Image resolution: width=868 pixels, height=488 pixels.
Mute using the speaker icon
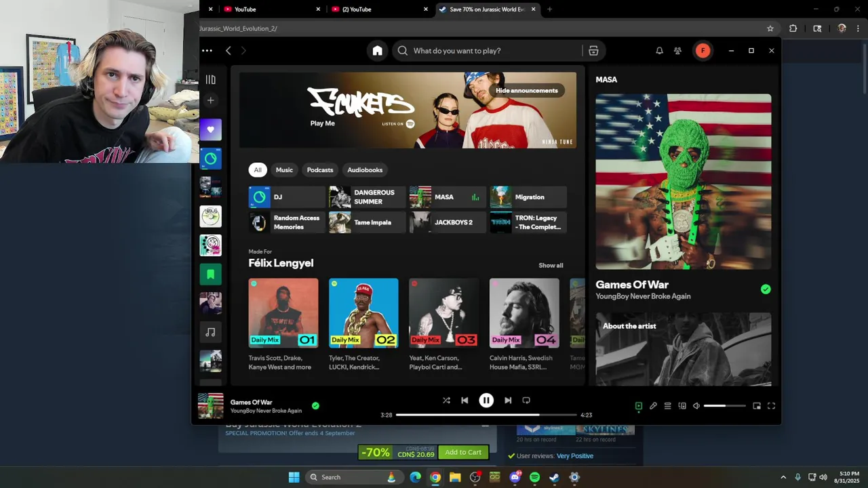tap(696, 406)
